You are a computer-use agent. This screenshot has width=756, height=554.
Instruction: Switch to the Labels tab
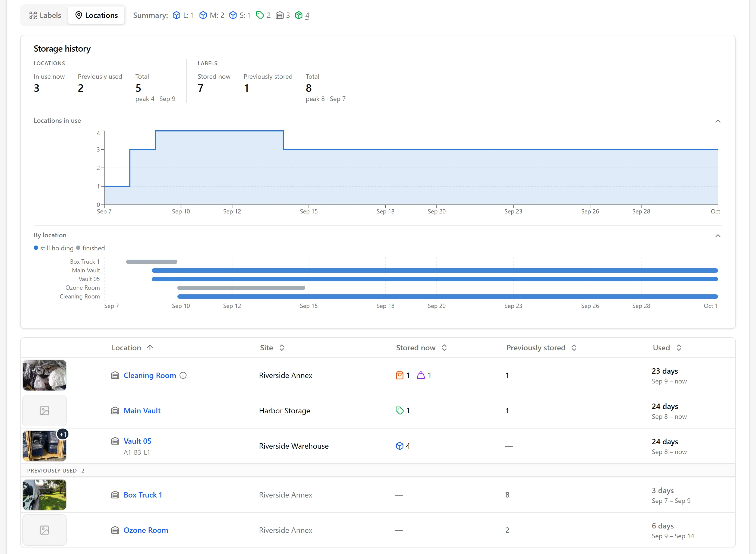45,15
